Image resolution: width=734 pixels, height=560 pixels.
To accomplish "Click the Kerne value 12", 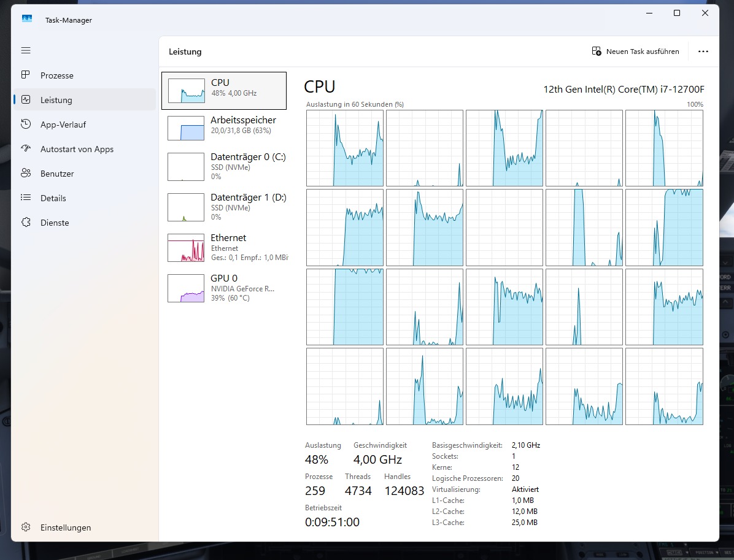I will click(516, 467).
